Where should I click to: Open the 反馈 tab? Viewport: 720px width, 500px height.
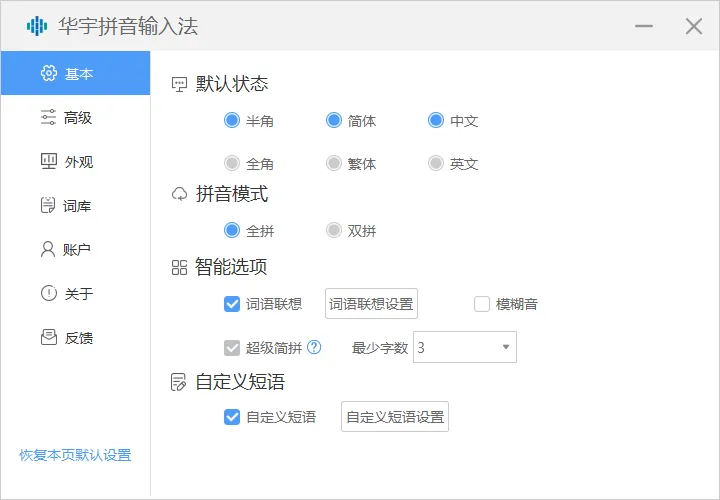[75, 337]
